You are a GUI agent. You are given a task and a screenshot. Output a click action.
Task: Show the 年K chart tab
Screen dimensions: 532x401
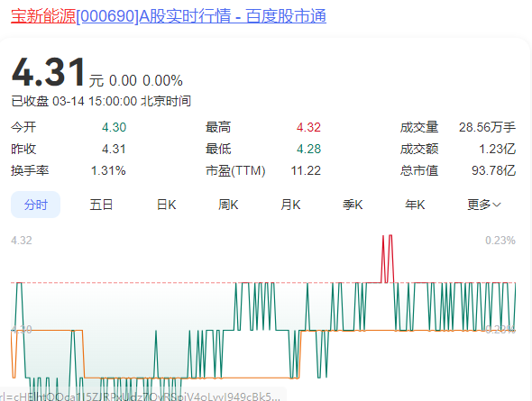415,205
